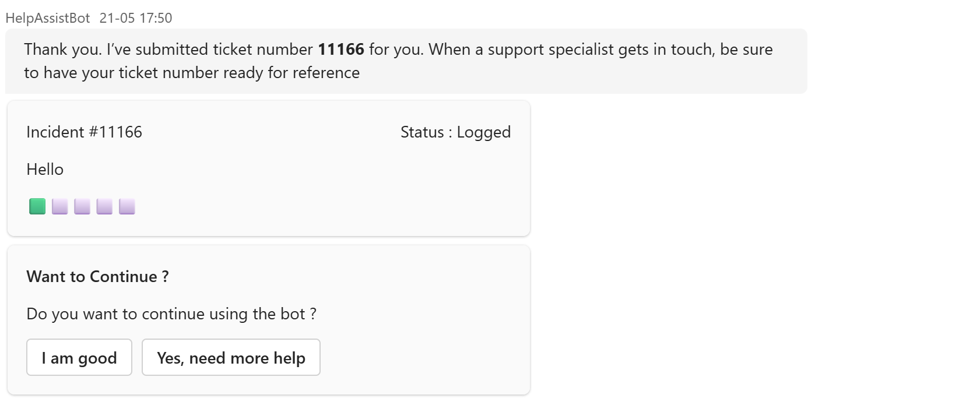Image resolution: width=980 pixels, height=398 pixels.
Task: Click the green first progress square
Action: coord(37,206)
